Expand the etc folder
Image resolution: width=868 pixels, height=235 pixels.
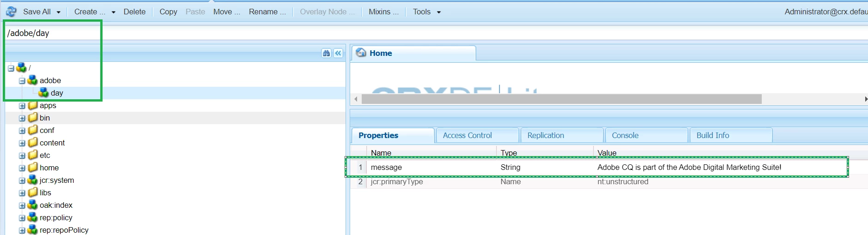coord(22,156)
